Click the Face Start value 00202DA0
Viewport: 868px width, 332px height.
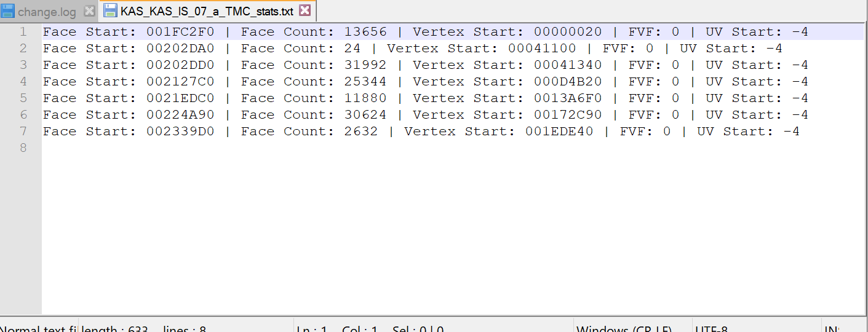tap(180, 48)
